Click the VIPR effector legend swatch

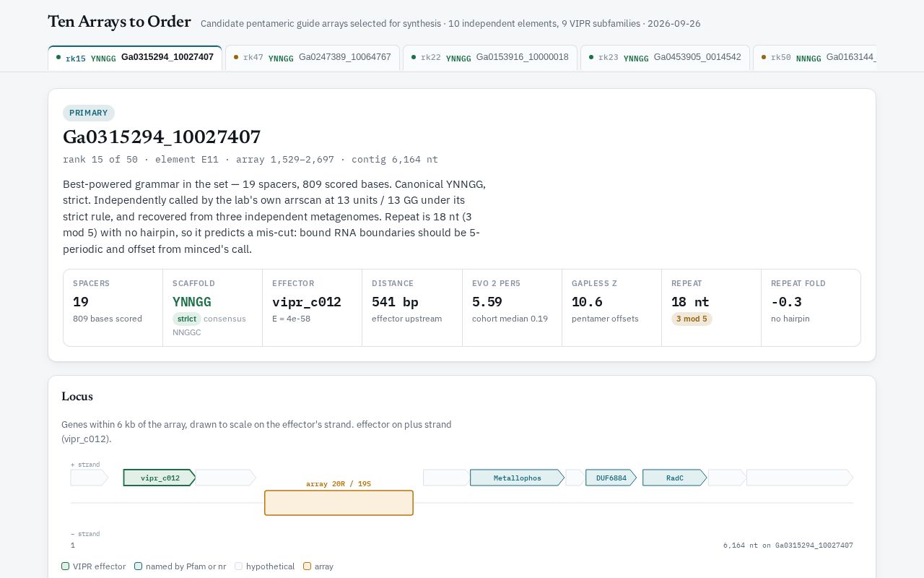point(66,566)
